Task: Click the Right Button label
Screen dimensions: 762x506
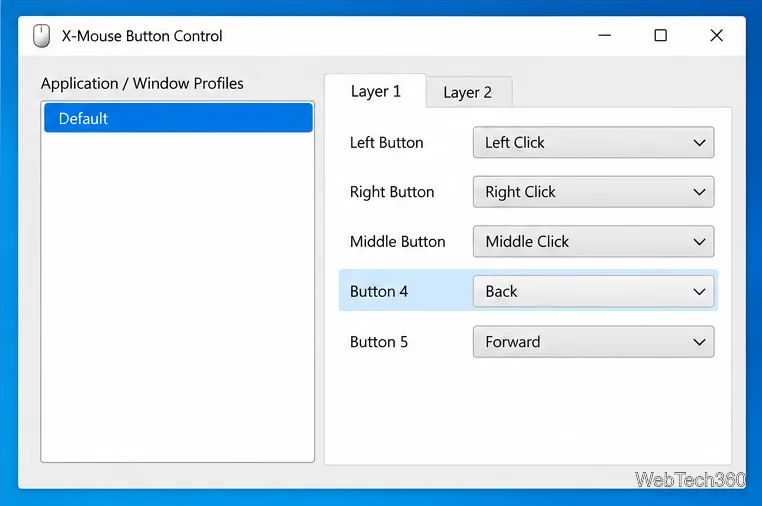Action: click(392, 192)
